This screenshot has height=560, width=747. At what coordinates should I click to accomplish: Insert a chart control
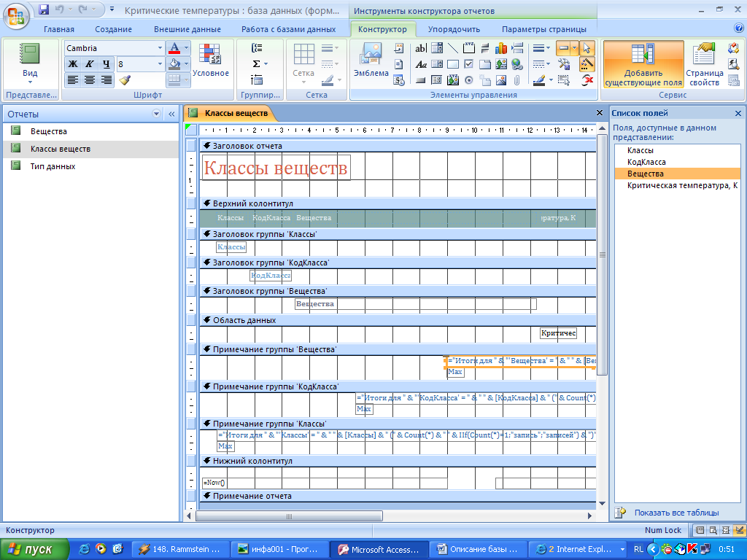click(x=500, y=47)
